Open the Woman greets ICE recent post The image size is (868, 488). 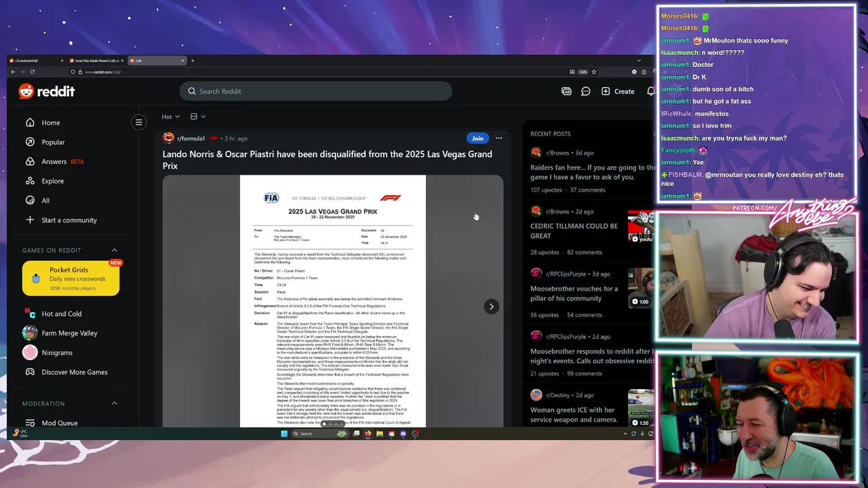(574, 415)
